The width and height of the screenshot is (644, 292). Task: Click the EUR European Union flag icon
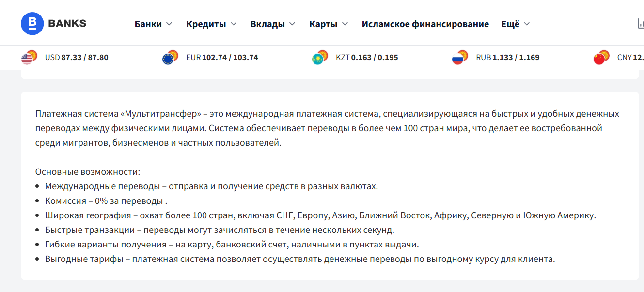[x=168, y=59]
